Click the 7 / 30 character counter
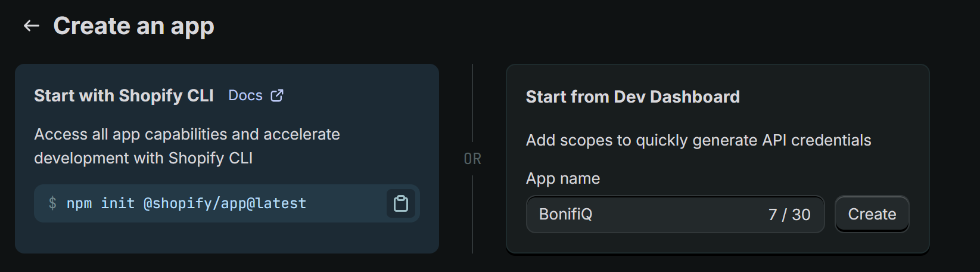The image size is (980, 272). coord(789,214)
